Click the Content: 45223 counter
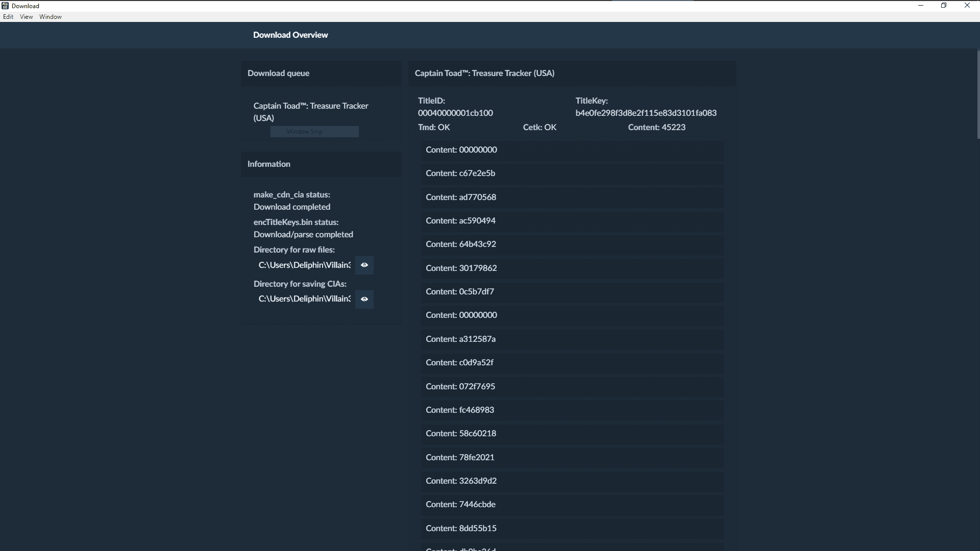980x551 pixels. tap(656, 128)
